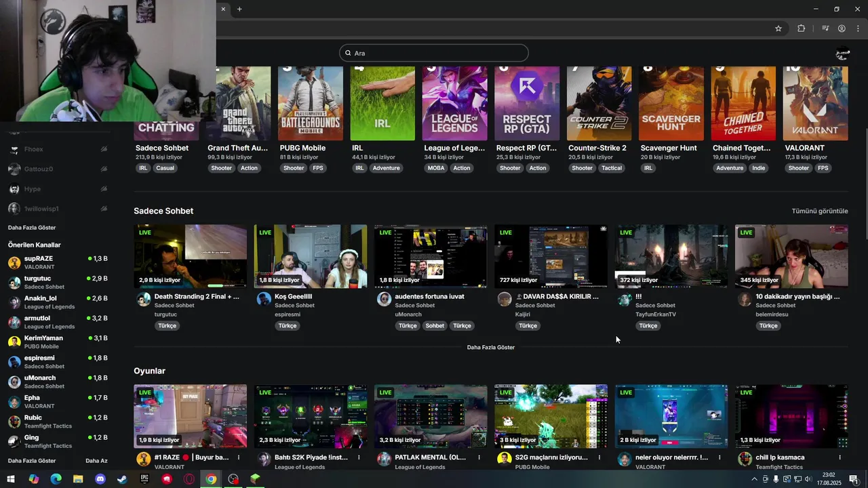Open turgutuc avatar in recommended channels
This screenshot has width=868, height=488.
[x=14, y=283]
